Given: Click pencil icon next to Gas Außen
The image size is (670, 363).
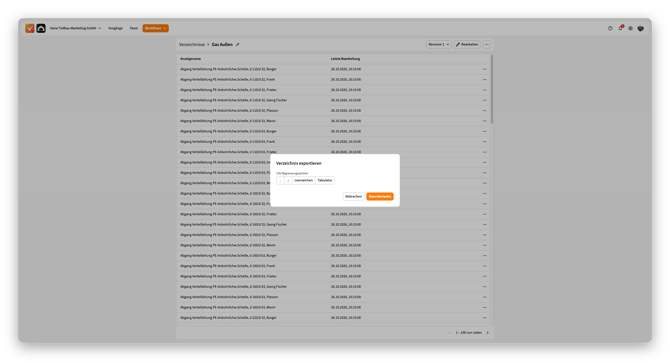Looking at the screenshot, I should click(238, 44).
